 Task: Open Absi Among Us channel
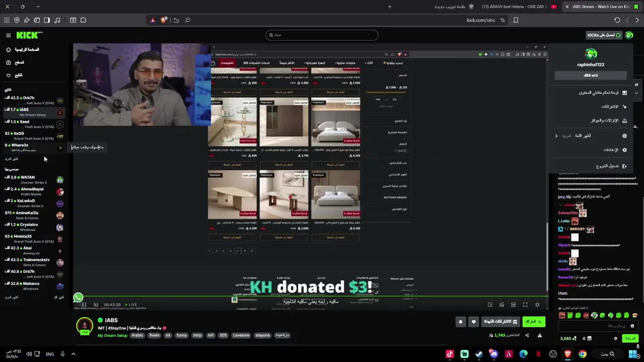[34, 250]
